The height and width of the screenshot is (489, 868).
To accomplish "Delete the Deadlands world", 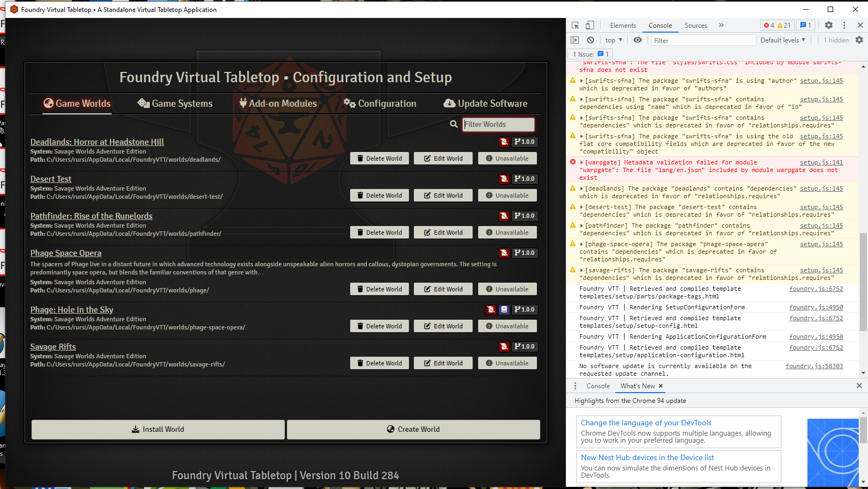I will point(380,158).
